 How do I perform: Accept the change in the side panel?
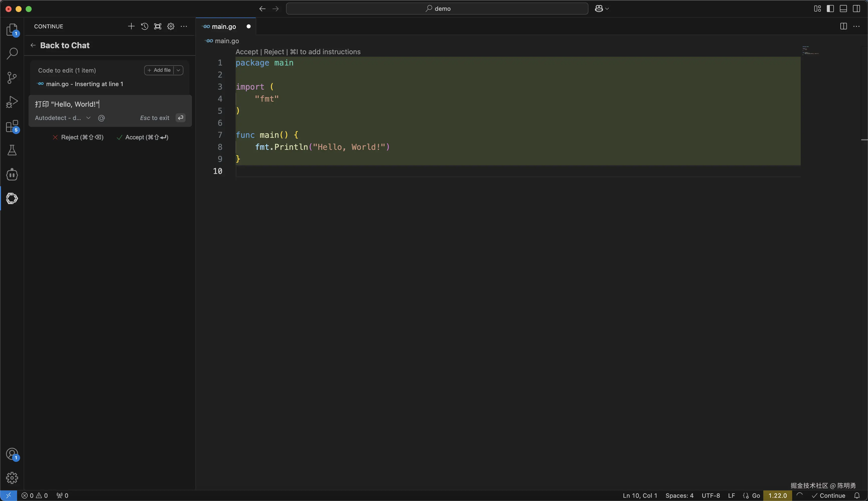tap(143, 137)
